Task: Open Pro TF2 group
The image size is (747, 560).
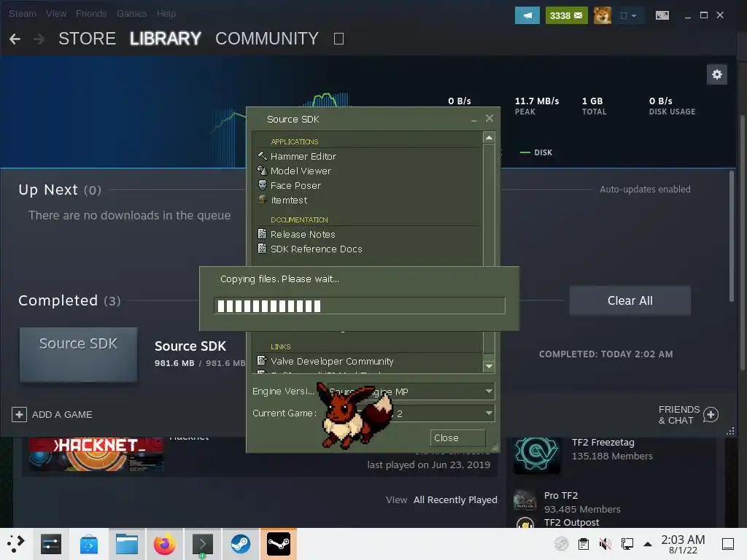Action: [x=561, y=495]
